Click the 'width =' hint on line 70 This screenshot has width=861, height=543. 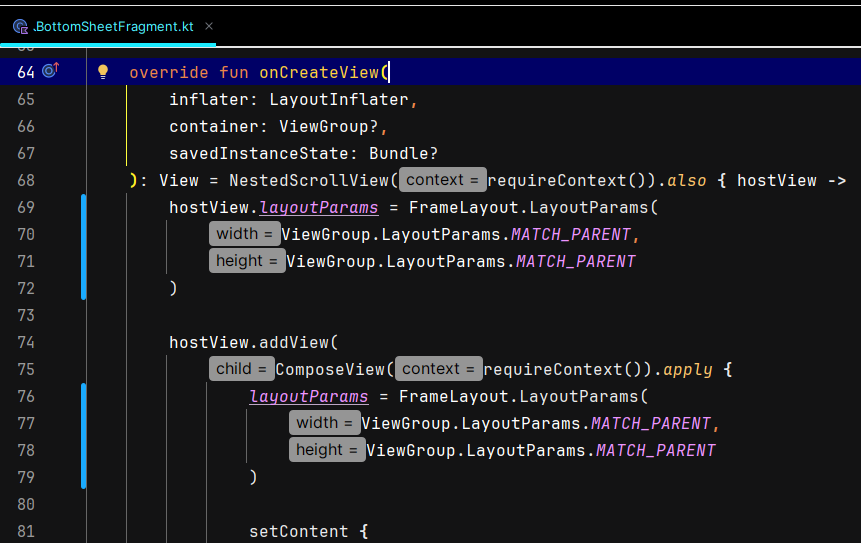[244, 233]
